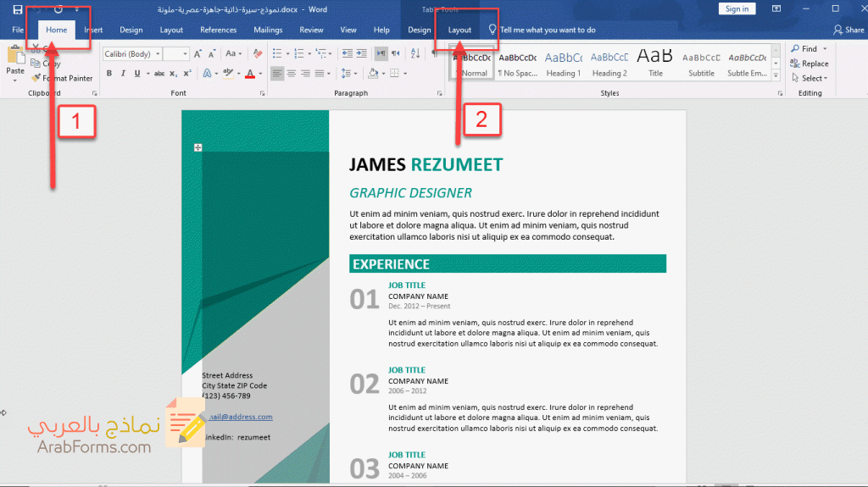Toggle strikethrough text formatting
This screenshot has width=868, height=487.
(x=159, y=73)
